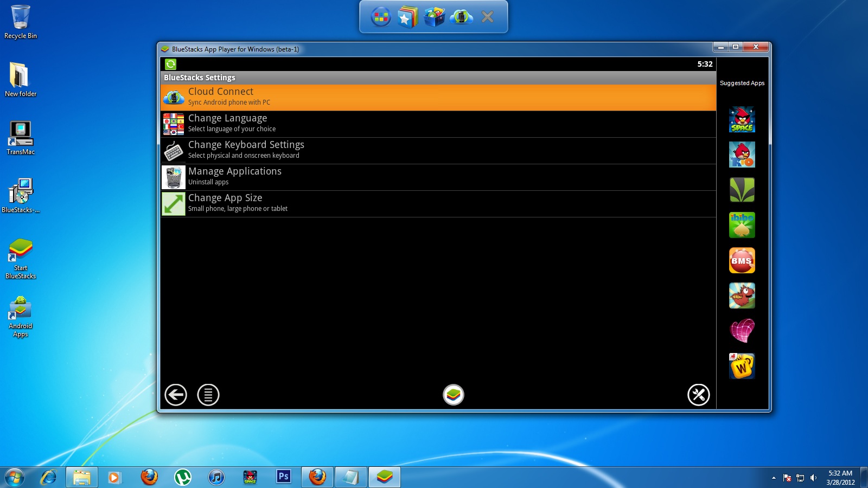Open Recycle Bin desktop icon
The image size is (868, 488).
pos(21,22)
